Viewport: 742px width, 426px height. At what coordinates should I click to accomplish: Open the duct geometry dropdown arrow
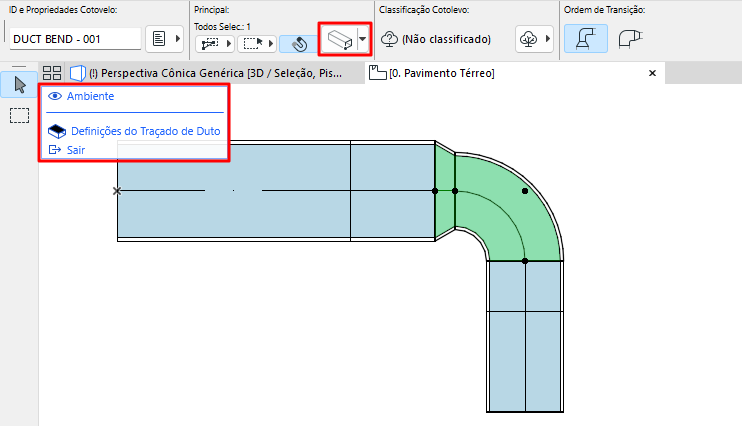(x=362, y=39)
